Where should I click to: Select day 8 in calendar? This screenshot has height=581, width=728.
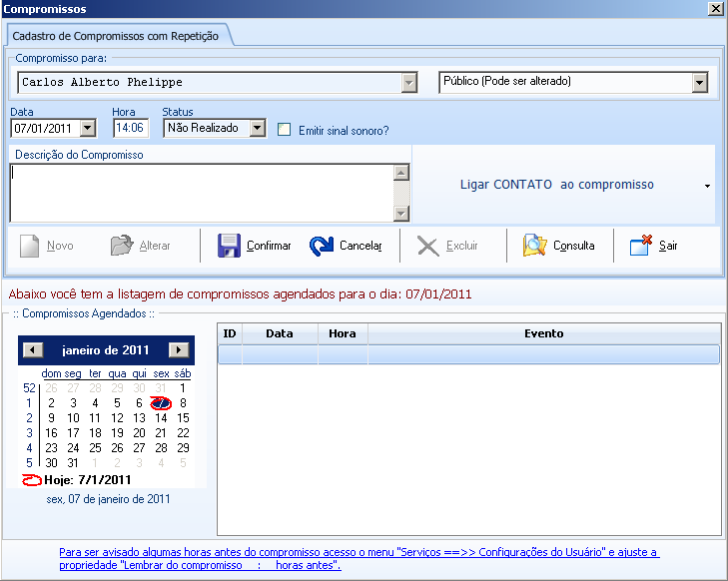[183, 403]
